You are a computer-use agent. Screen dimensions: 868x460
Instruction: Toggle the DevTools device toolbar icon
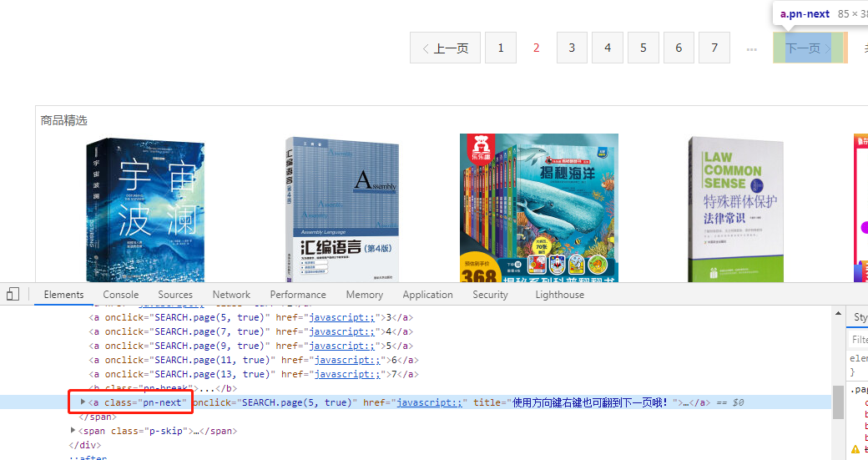[x=13, y=294]
